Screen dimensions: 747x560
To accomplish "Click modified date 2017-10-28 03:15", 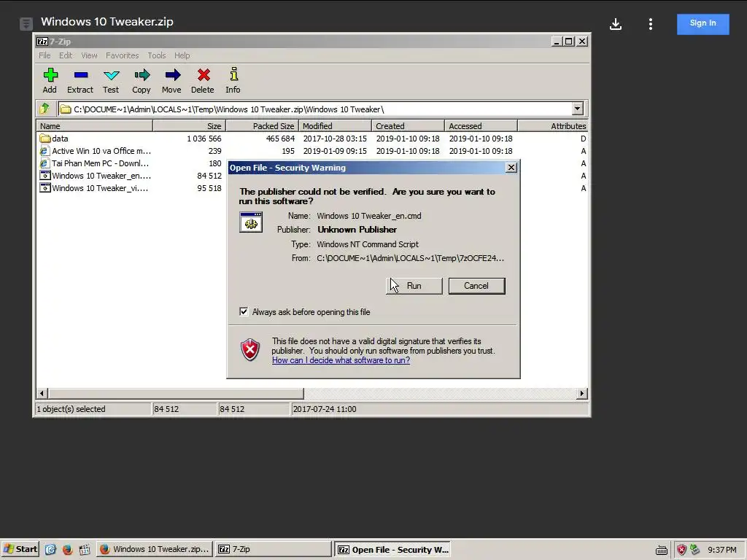I will tap(335, 139).
